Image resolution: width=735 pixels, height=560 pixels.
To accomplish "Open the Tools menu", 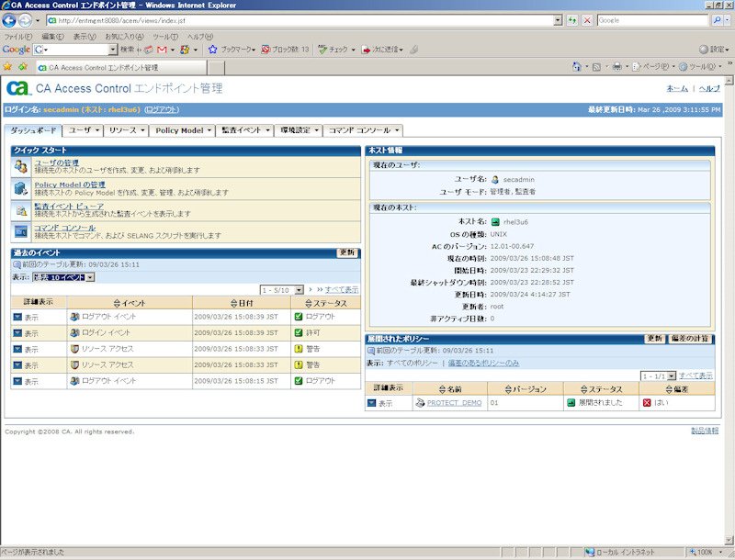I will pyautogui.click(x=165, y=37).
